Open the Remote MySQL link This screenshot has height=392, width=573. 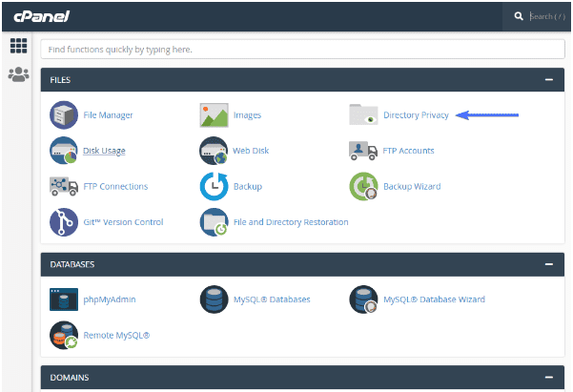coord(116,336)
